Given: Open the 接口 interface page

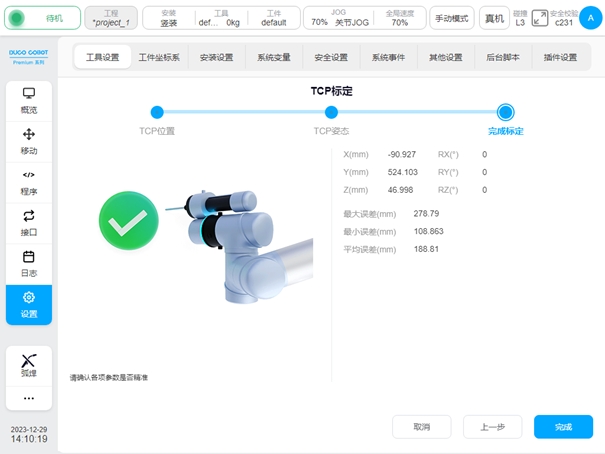Looking at the screenshot, I should click(29, 222).
